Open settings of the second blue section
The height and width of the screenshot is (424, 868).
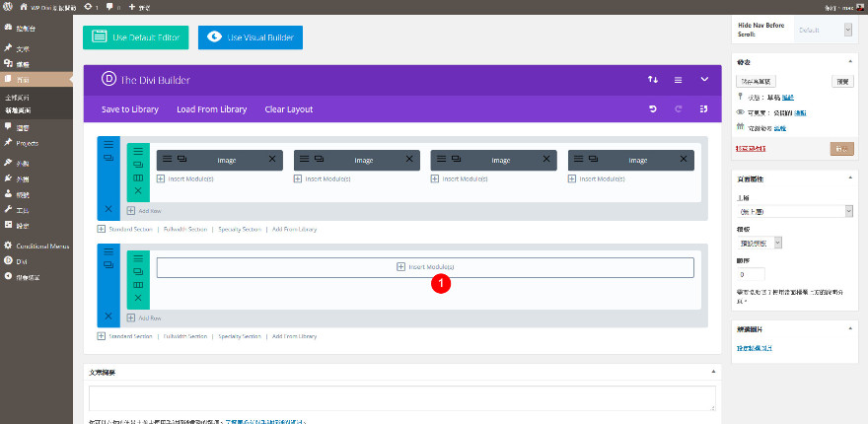tap(108, 251)
